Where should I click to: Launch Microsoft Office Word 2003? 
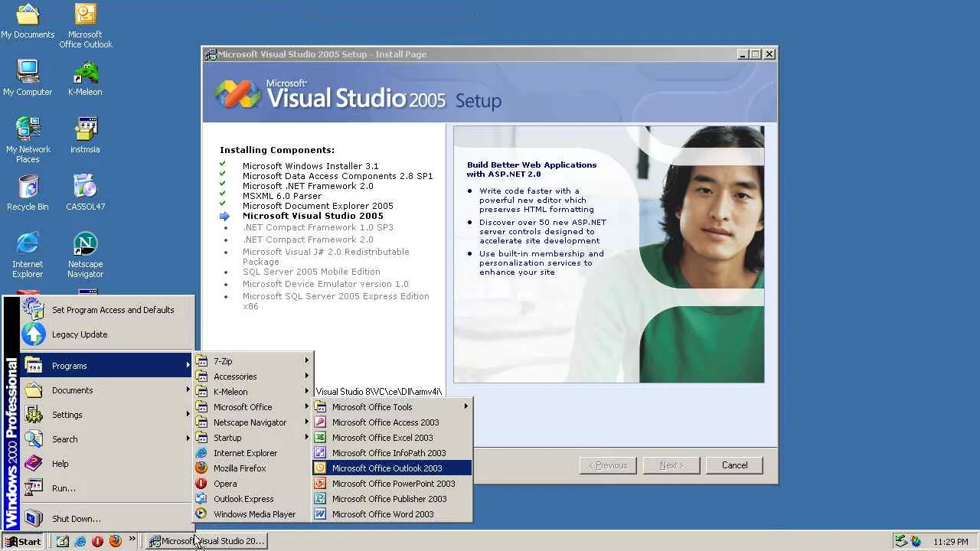tap(392, 514)
